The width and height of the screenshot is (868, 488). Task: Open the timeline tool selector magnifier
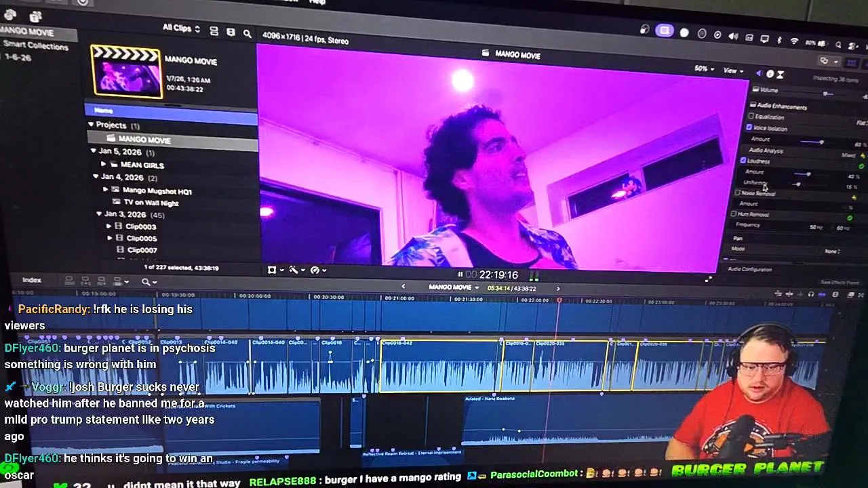point(146,282)
